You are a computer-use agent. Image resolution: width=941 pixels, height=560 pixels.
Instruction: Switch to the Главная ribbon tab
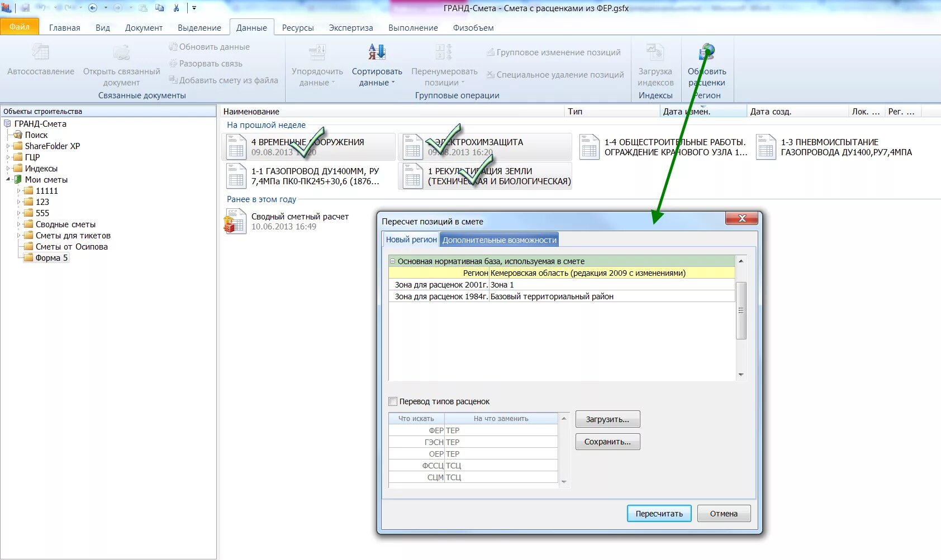pos(65,28)
